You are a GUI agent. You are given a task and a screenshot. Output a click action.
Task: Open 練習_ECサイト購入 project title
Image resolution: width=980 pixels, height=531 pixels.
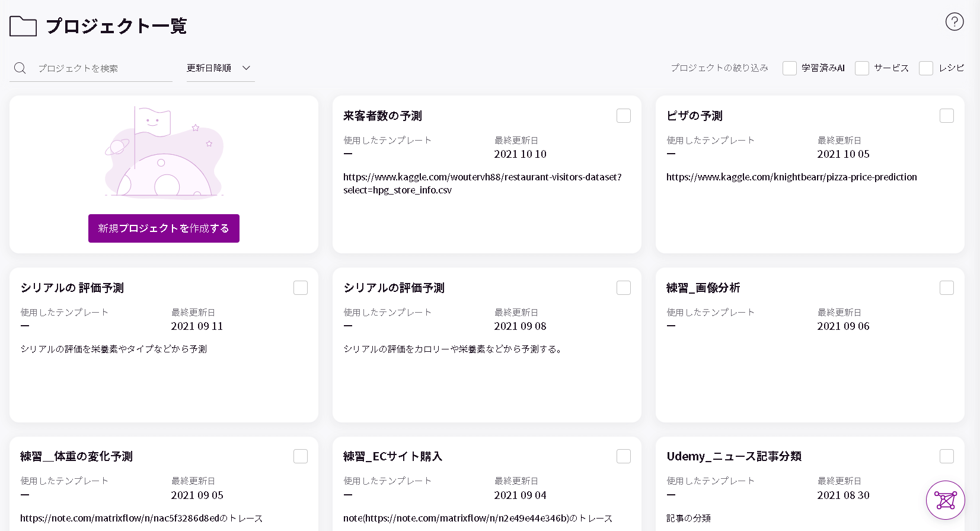pos(392,456)
